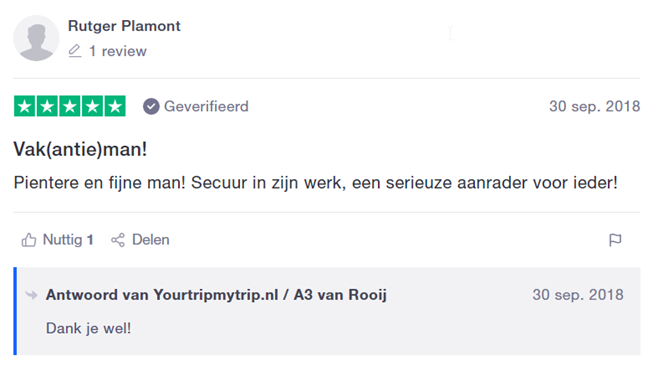Screen dimensions: 653x366
Task: Select the third green rating star
Action: coord(70,106)
